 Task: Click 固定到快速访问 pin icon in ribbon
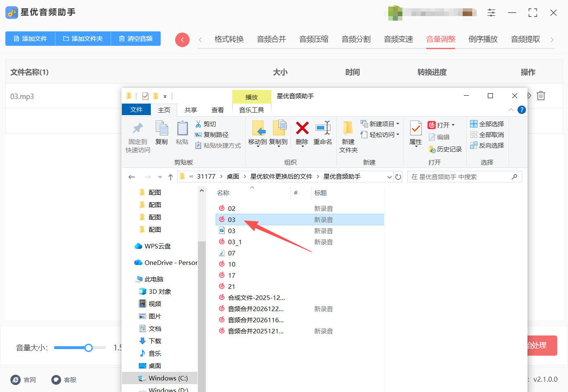138,137
